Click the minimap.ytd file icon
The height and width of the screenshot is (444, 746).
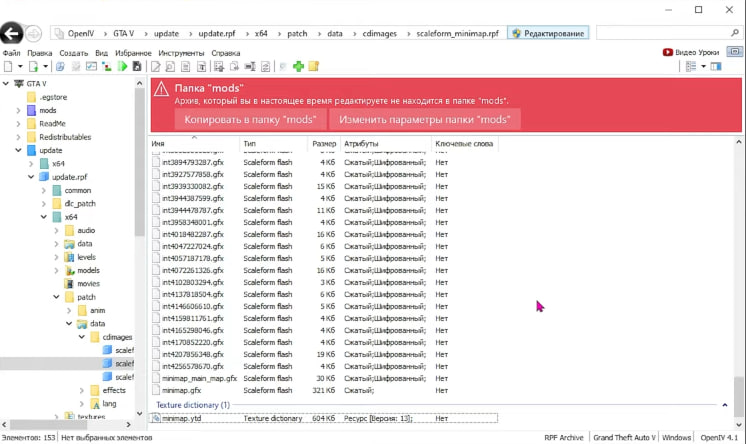point(156,418)
